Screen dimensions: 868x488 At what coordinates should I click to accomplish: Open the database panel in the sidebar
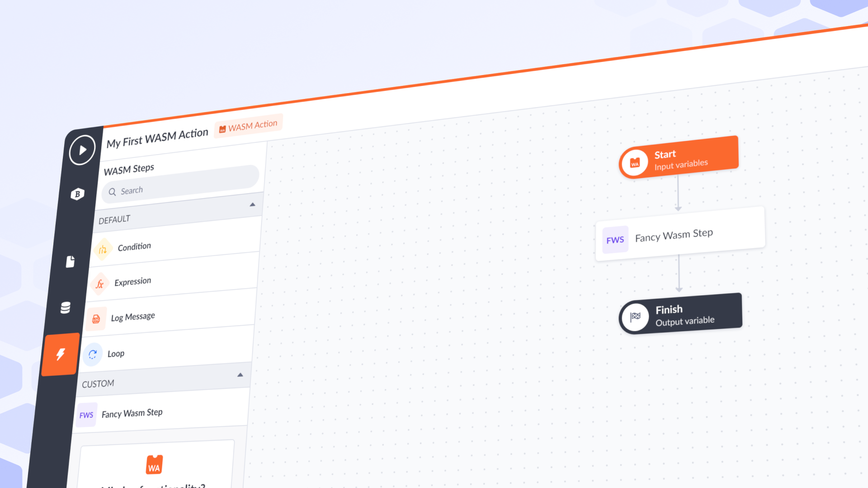click(x=65, y=308)
